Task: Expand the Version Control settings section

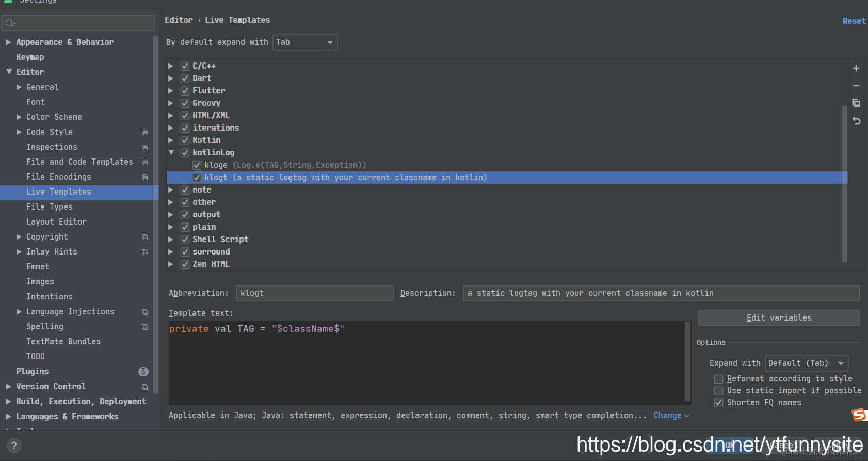Action: (9, 387)
